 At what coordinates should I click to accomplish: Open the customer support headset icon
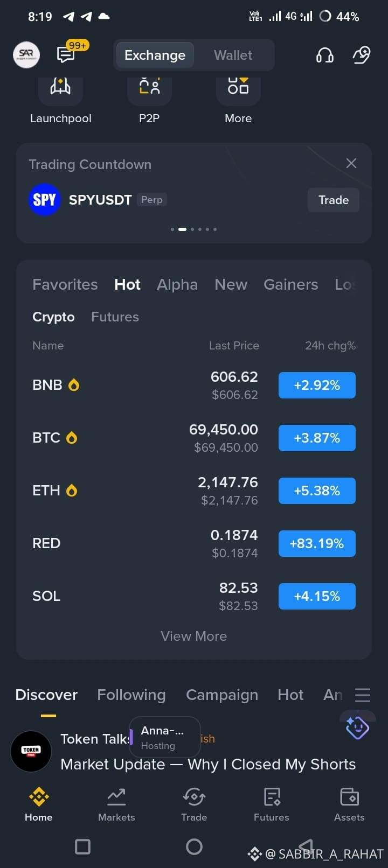324,55
